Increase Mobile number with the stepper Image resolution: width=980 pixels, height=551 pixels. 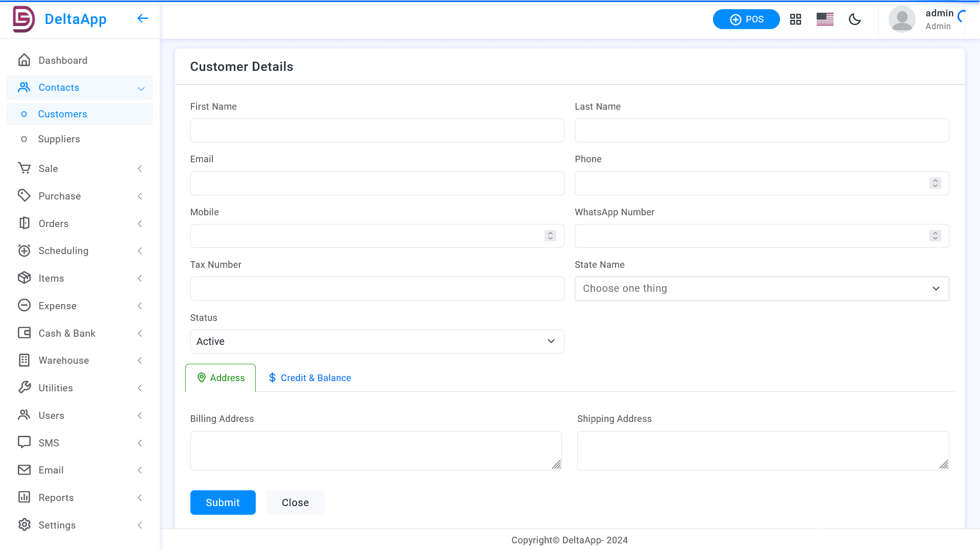(x=550, y=233)
